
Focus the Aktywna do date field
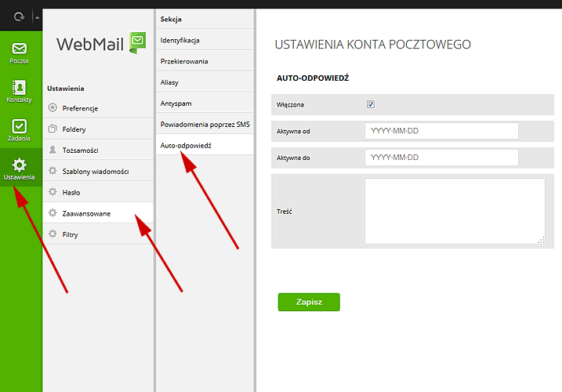pyautogui.click(x=441, y=158)
